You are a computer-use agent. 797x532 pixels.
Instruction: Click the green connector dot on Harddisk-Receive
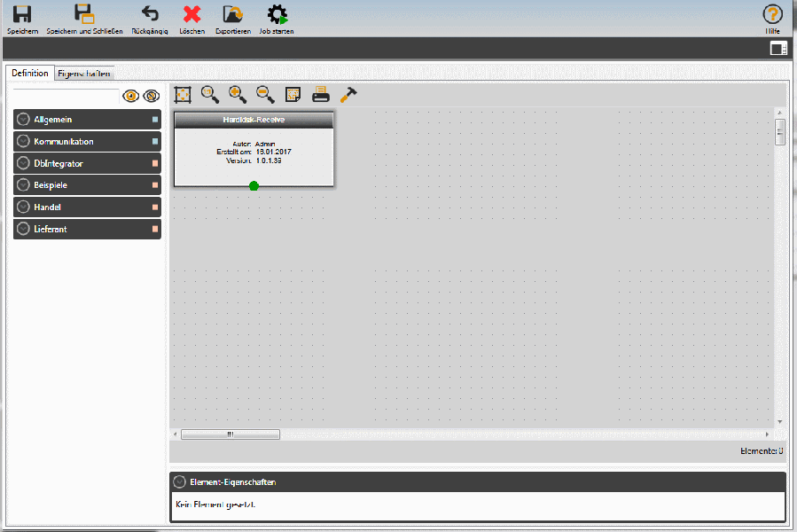tap(254, 185)
